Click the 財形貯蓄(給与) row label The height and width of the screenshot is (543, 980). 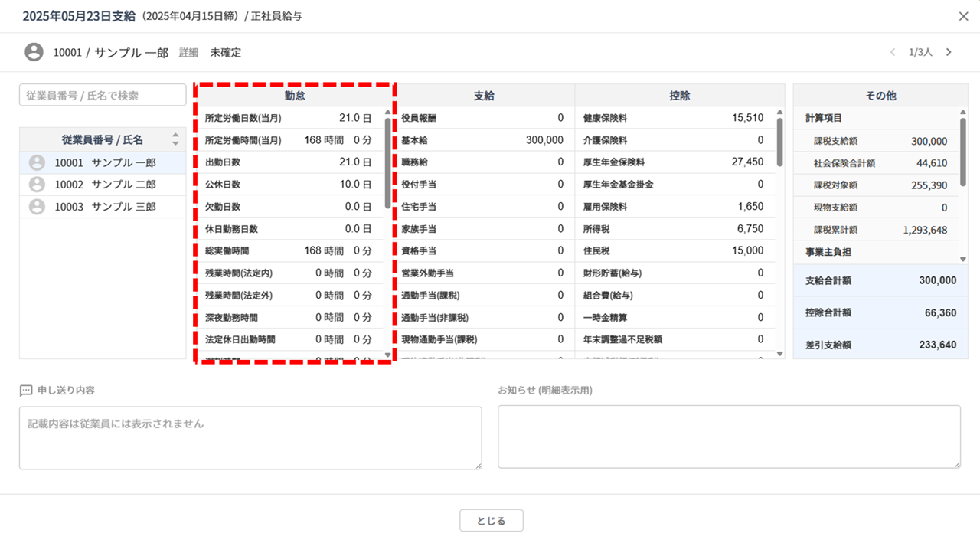point(612,273)
